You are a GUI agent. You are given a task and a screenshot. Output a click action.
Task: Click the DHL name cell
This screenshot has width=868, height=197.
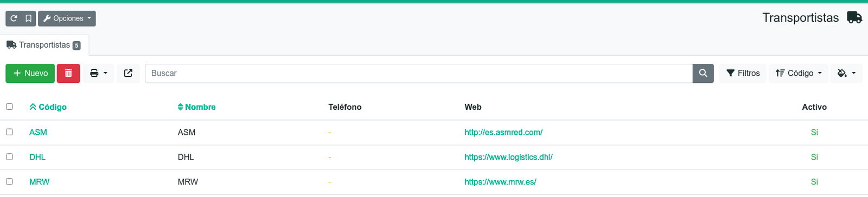click(x=186, y=157)
